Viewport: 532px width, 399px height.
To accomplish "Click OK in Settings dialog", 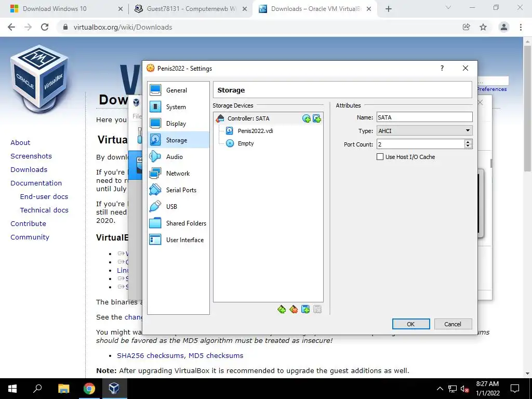I will (411, 324).
